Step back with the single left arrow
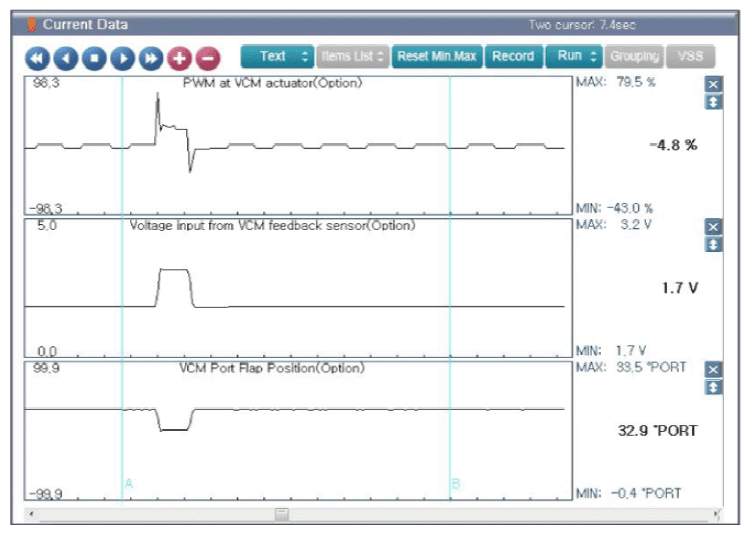Screen dimensions: 750x534 (x=66, y=58)
